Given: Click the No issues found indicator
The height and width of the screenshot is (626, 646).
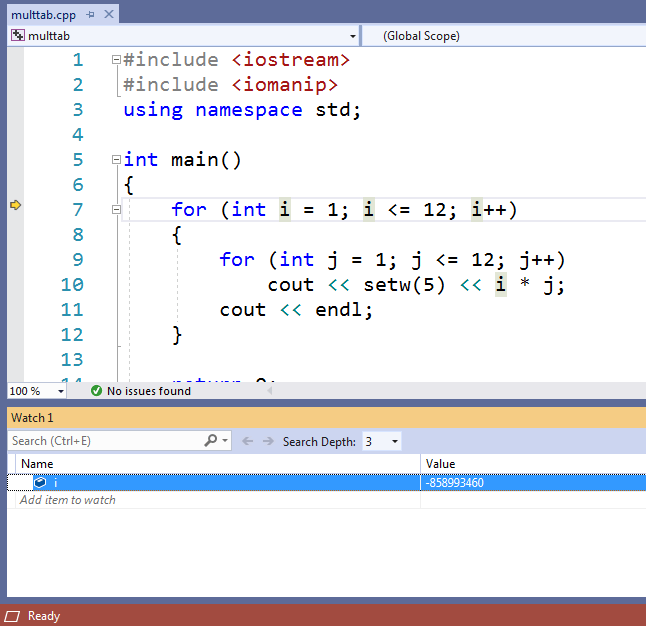Looking at the screenshot, I should (x=140, y=391).
